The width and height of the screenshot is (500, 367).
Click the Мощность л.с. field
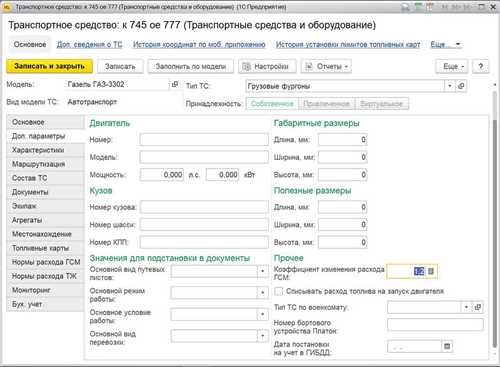point(162,175)
